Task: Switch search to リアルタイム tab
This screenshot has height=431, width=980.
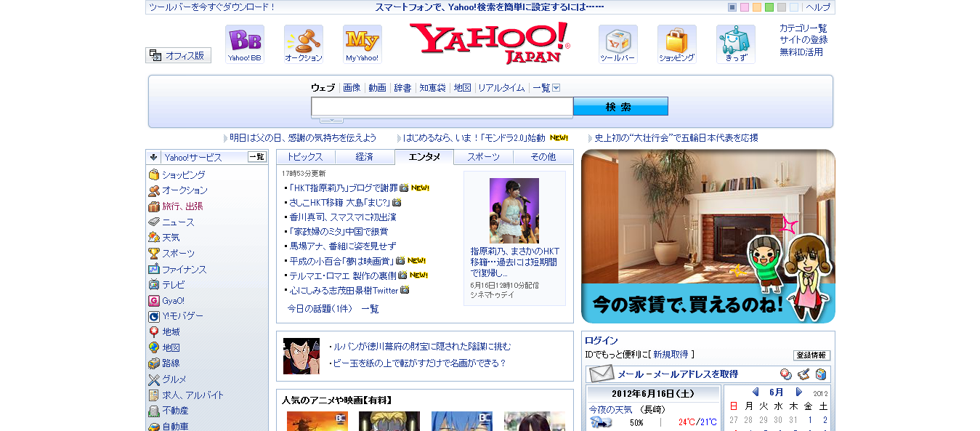Action: [501, 88]
